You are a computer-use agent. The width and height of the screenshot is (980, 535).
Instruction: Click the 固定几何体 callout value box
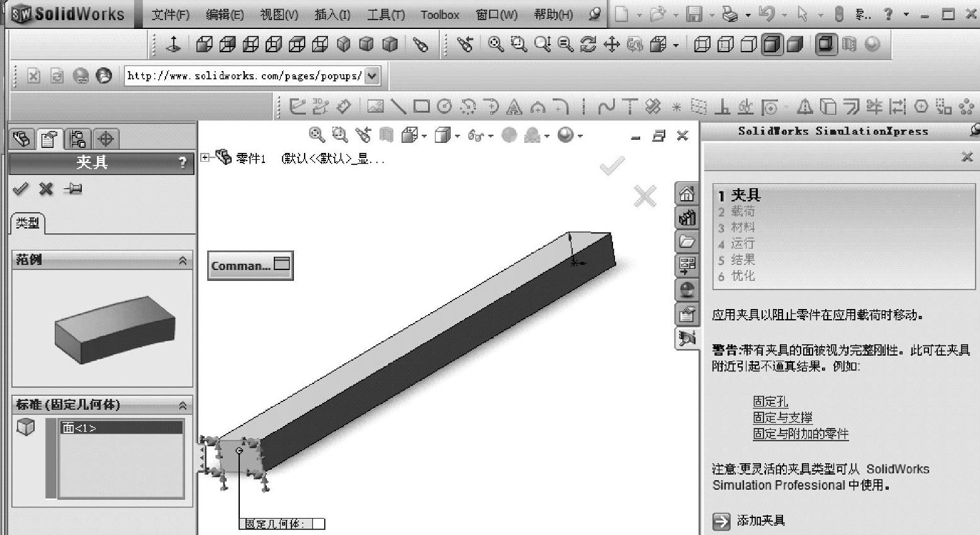coord(318,524)
